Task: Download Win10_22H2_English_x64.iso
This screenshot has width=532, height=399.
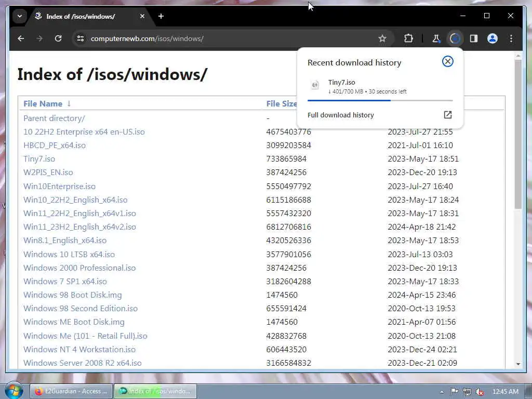Action: [75, 200]
